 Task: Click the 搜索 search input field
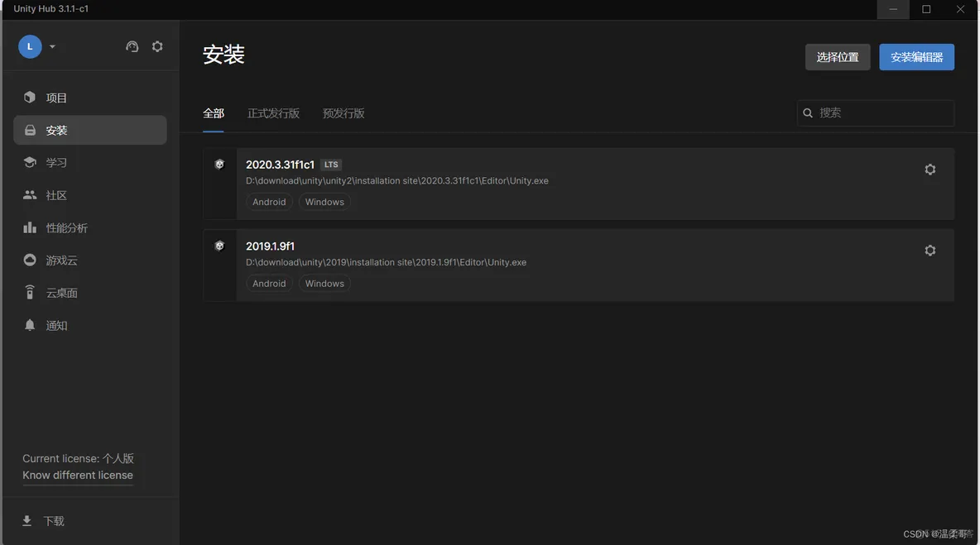tap(882, 113)
